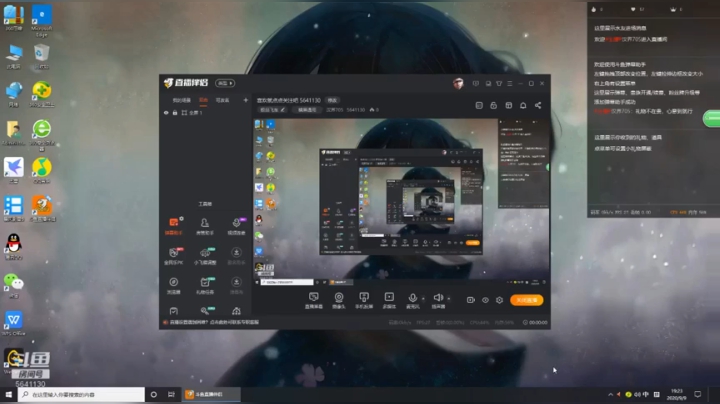
Task: Click the Windows search box
Action: [81, 394]
